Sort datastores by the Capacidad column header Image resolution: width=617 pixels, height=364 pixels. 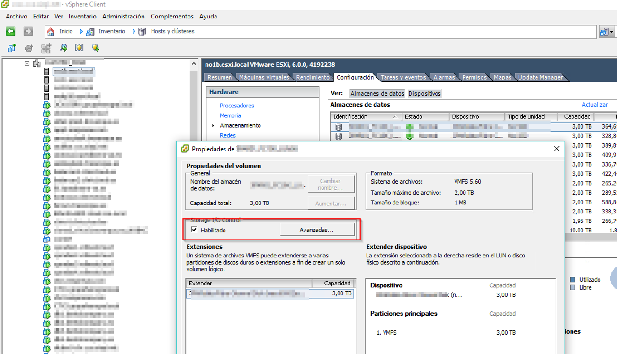(x=576, y=116)
